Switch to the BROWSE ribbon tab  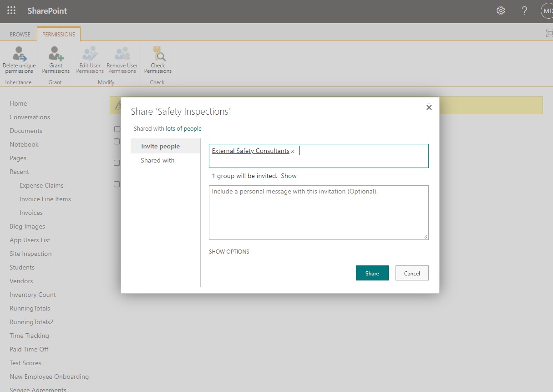[x=20, y=35]
